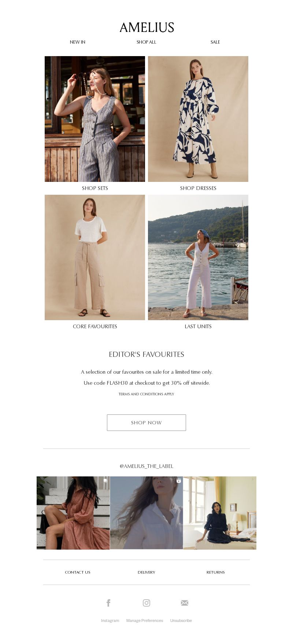Open the LAST UNITS link
Image resolution: width=293 pixels, height=644 pixels.
[x=198, y=326]
